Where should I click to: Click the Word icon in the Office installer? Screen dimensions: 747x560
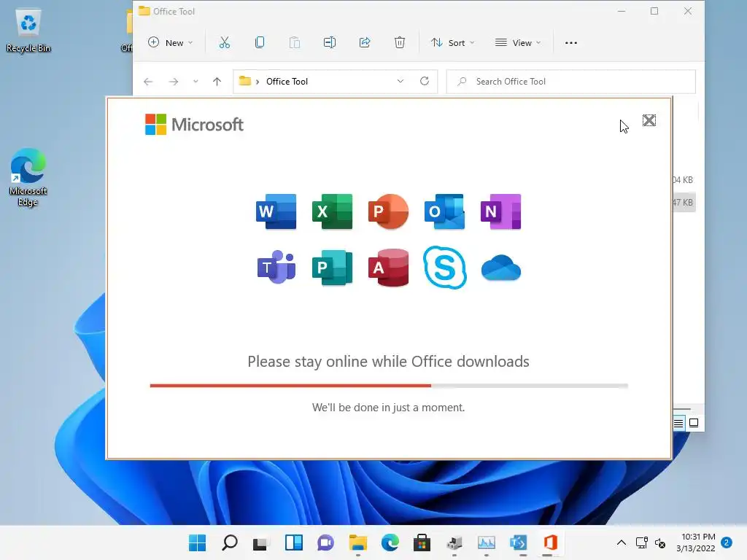click(x=276, y=211)
